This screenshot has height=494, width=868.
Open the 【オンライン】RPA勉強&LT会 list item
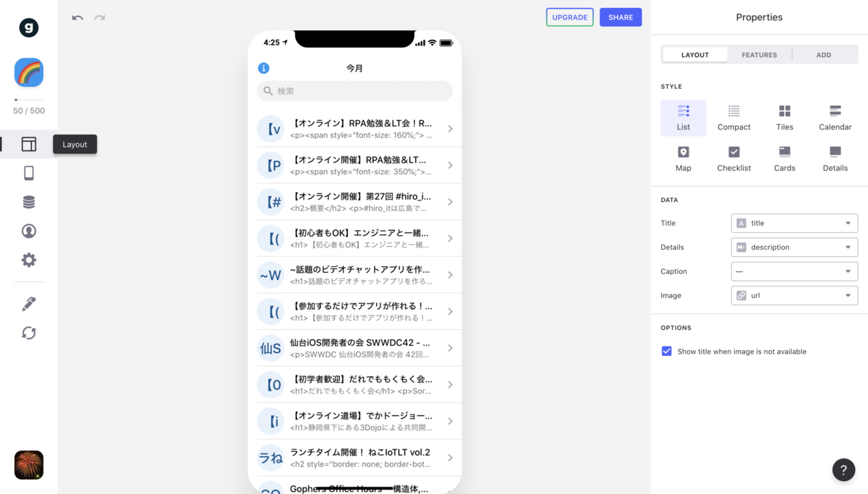[x=354, y=129]
